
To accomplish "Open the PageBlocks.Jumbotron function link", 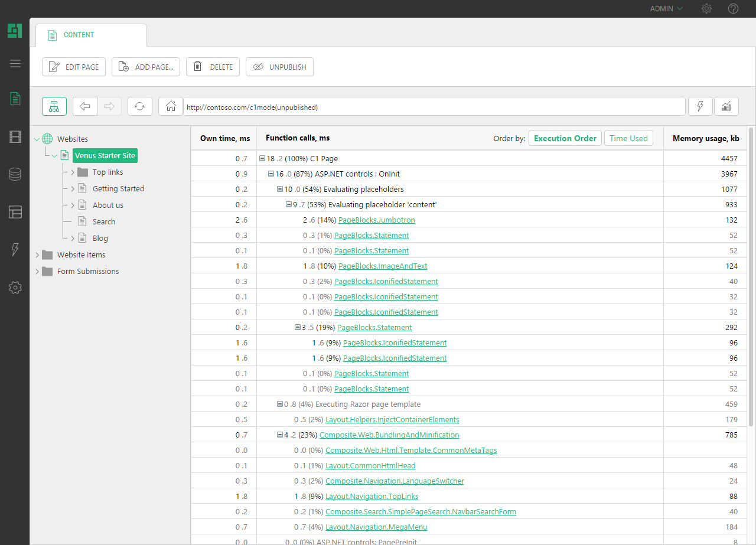I will click(x=376, y=220).
